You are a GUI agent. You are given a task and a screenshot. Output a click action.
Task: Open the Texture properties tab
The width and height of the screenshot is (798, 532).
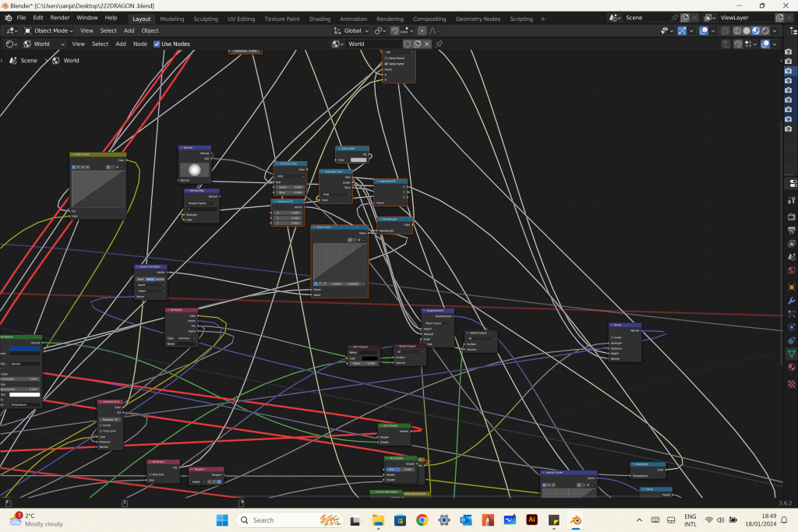pyautogui.click(x=792, y=384)
